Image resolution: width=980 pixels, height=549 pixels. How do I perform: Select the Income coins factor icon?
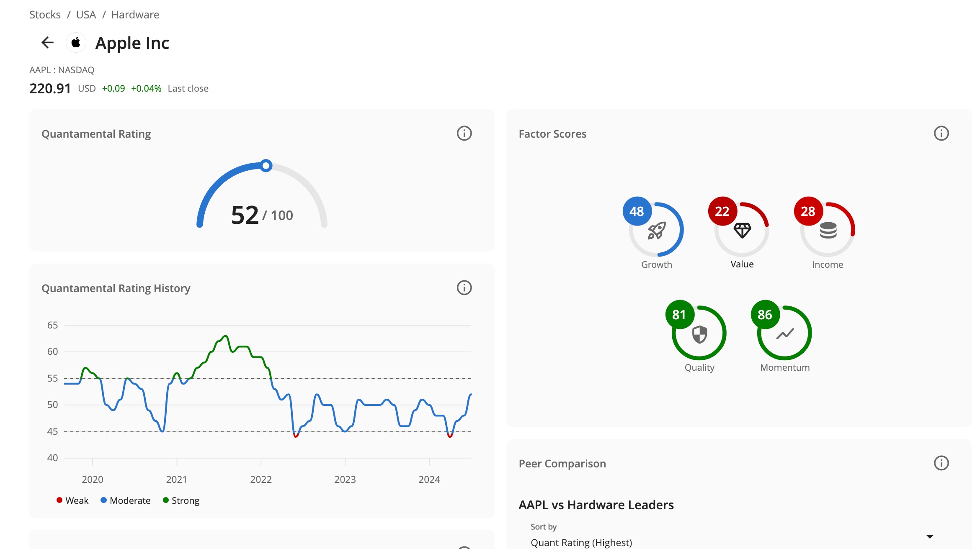(x=828, y=231)
